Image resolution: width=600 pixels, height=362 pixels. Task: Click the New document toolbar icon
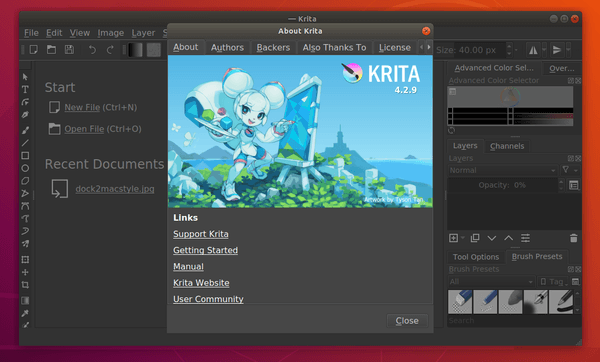coord(34,49)
